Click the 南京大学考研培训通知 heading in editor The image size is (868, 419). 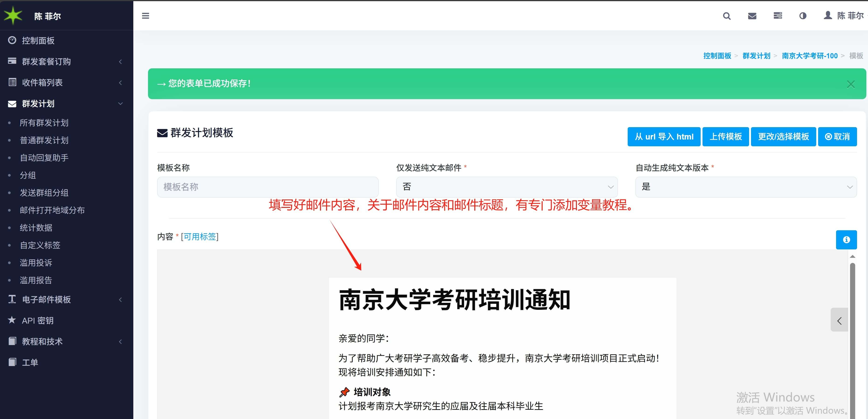coord(455,300)
